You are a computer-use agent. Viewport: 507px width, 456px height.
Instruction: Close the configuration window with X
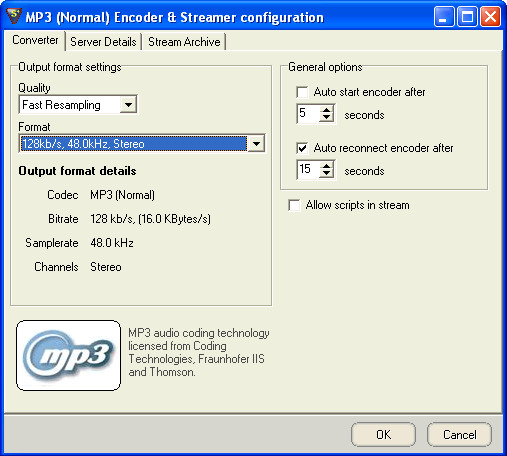coord(490,16)
